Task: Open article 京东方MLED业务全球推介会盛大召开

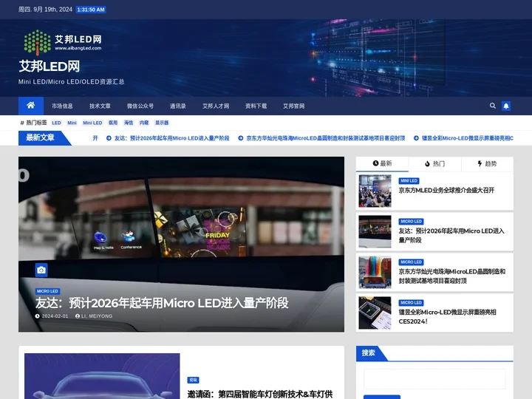Action: click(x=446, y=191)
